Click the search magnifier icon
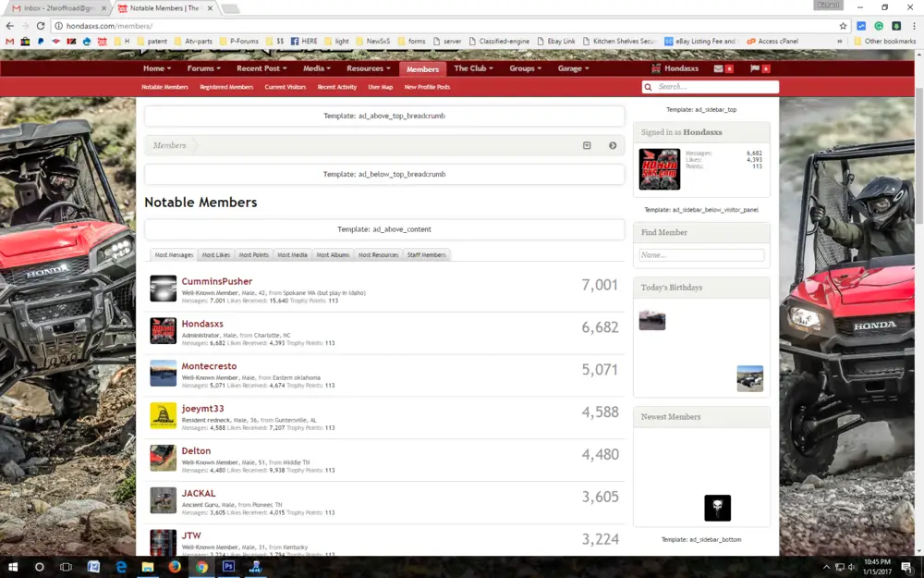 [649, 87]
